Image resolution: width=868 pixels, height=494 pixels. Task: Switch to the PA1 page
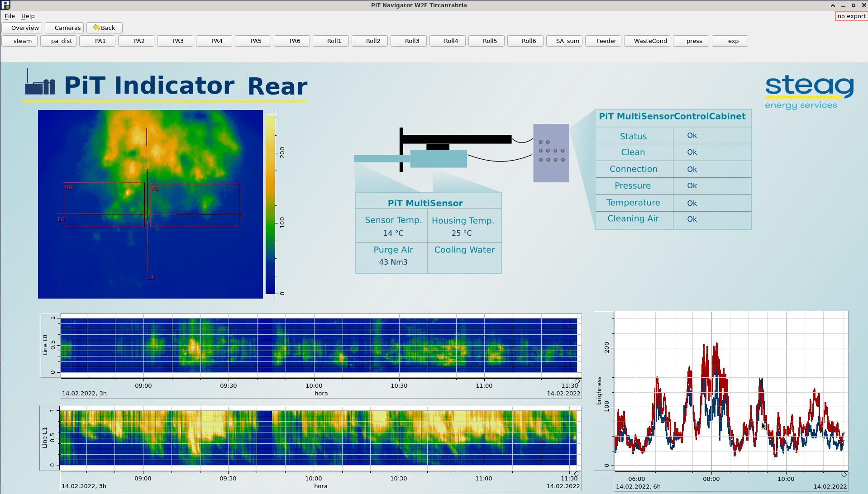coord(97,41)
